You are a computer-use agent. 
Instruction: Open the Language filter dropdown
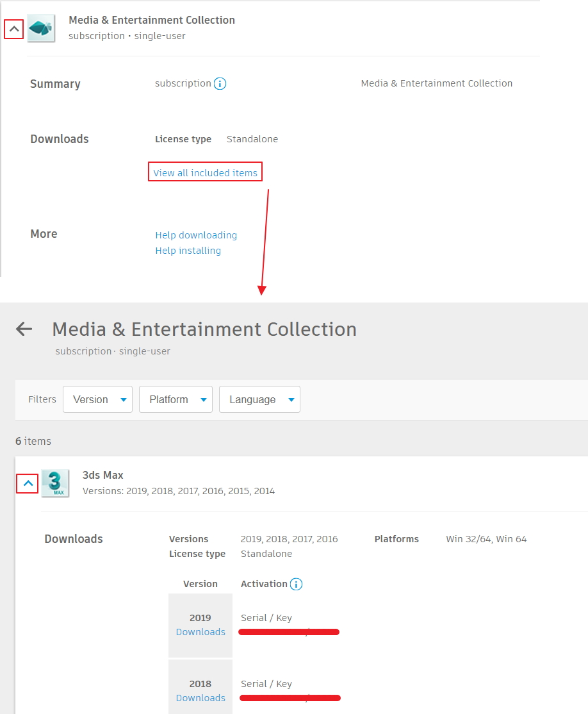point(259,399)
